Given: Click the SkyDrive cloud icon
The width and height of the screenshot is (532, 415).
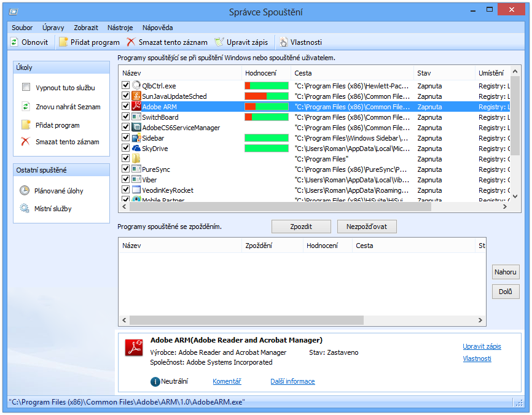Looking at the screenshot, I should 136,148.
